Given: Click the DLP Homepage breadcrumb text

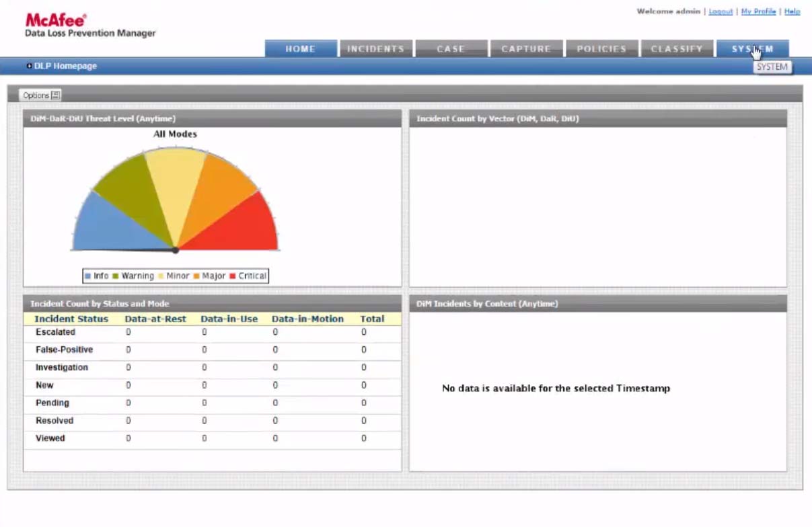Looking at the screenshot, I should [x=65, y=66].
